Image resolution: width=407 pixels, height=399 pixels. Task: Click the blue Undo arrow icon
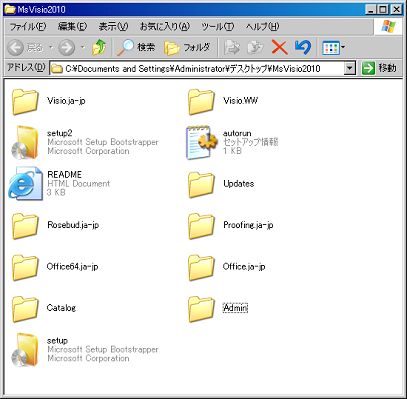[x=303, y=47]
